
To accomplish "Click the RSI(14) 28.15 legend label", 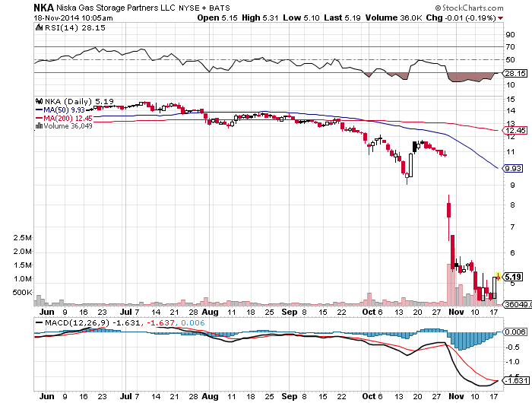I will [75, 27].
